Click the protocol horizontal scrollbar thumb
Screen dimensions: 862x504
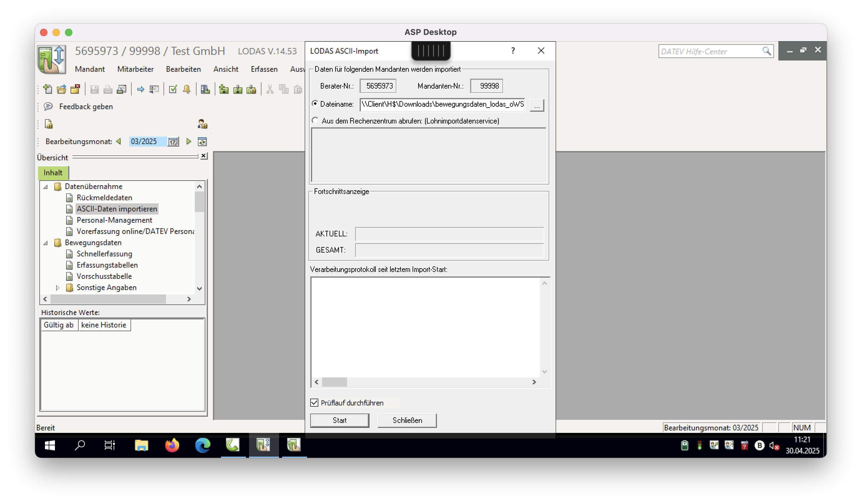pos(334,382)
